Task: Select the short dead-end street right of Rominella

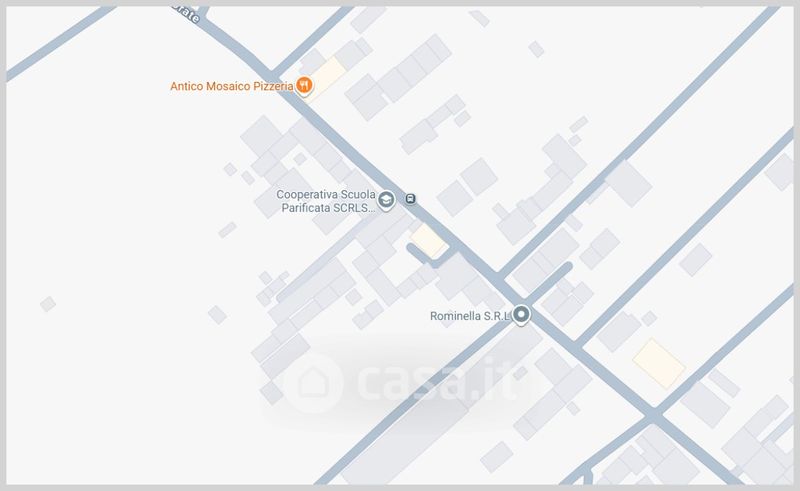Action: (x=548, y=282)
